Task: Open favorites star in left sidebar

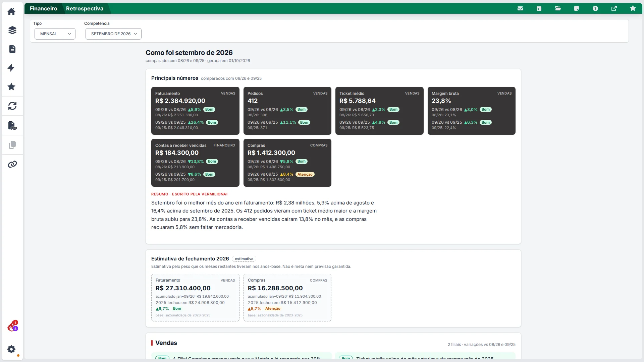Action: pos(11,86)
